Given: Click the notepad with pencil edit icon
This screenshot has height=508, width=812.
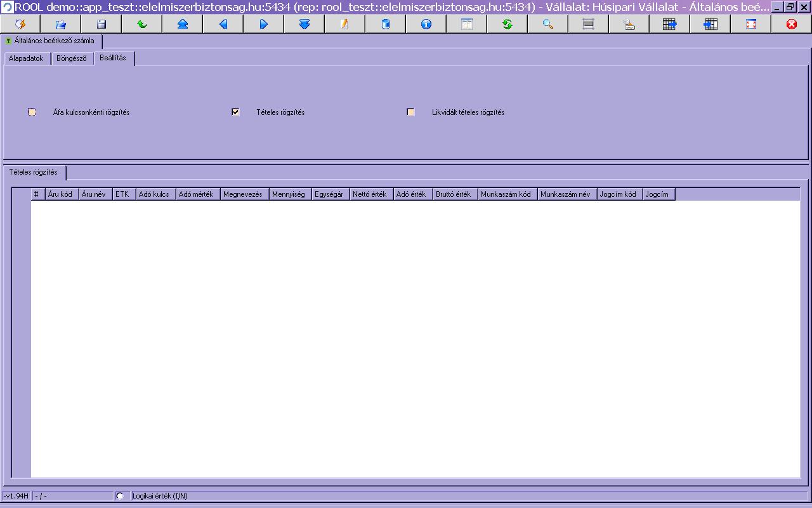Looking at the screenshot, I should click(345, 24).
